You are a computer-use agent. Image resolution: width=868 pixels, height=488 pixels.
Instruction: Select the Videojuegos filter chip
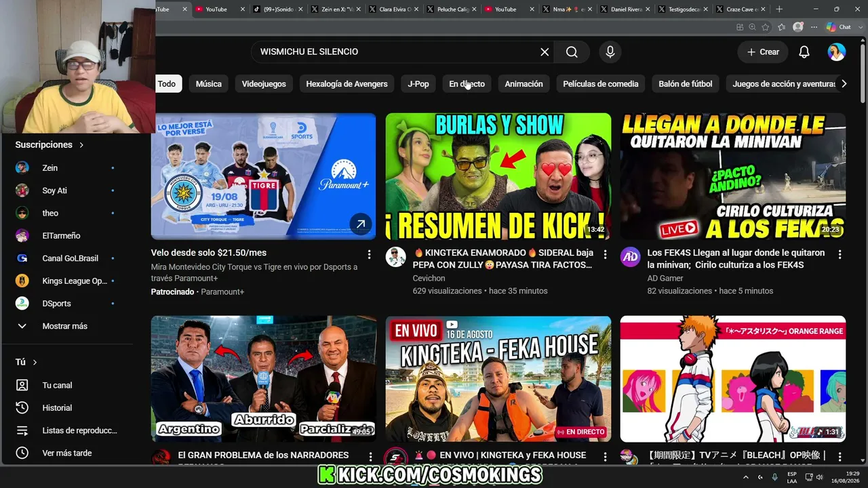point(264,84)
